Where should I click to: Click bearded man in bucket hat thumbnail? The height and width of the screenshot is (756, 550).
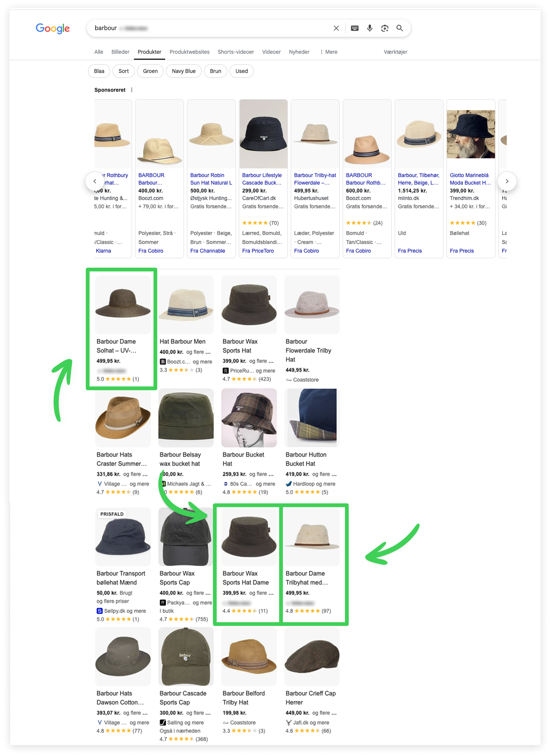coord(471,134)
